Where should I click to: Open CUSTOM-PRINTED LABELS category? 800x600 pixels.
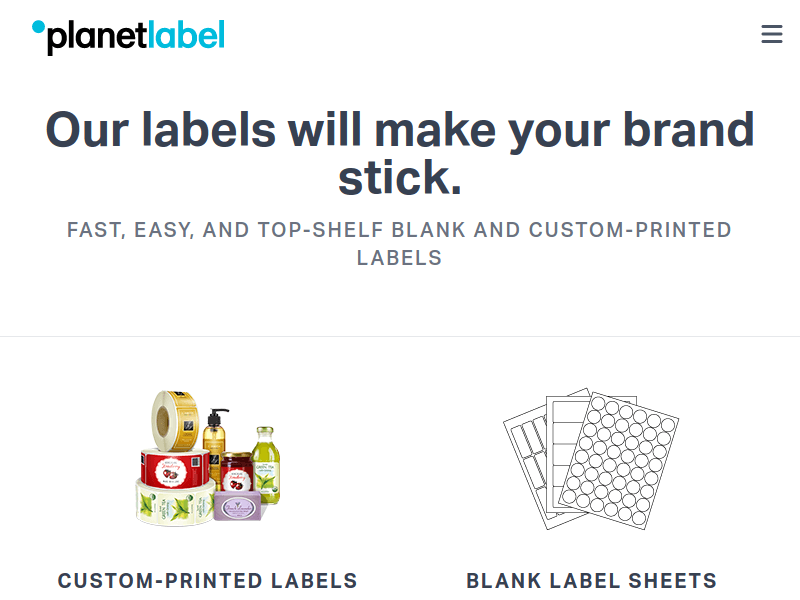[x=207, y=581]
